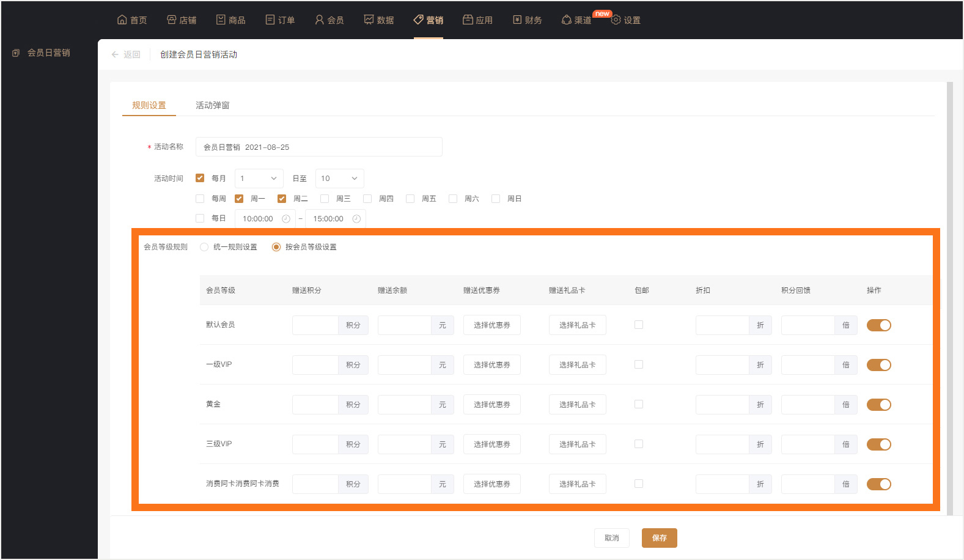This screenshot has width=964, height=560.
Task: Click the 商品 product icon in top bar
Action: coord(221,20)
